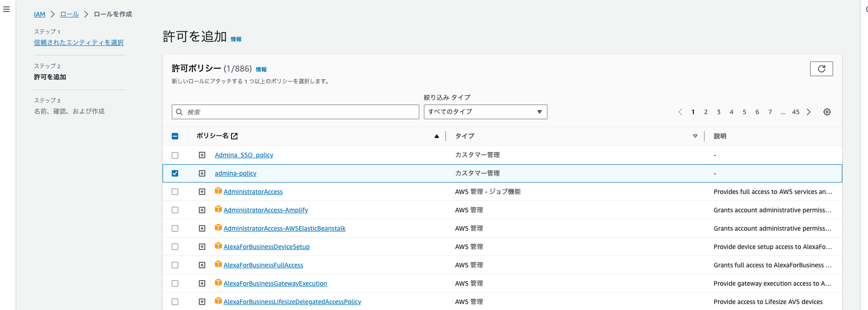Screen dimensions: 868x310
Task: Click external link icon beside ポリシー名
Action: click(x=234, y=136)
